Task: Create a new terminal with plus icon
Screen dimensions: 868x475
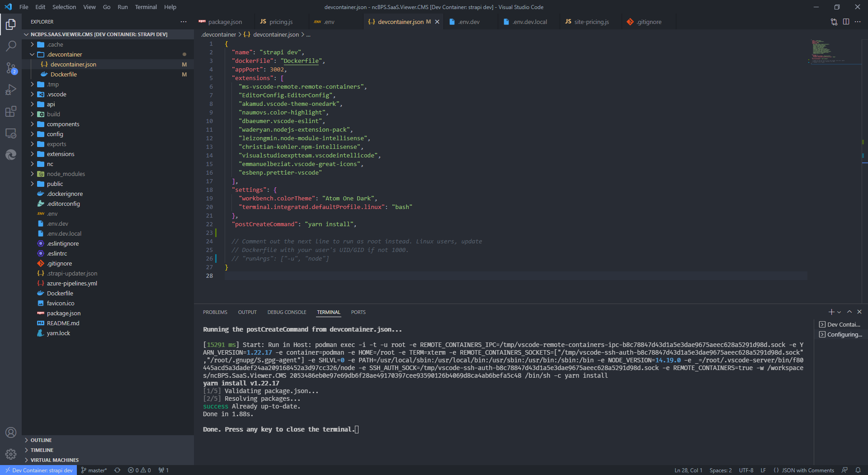Action: point(831,312)
